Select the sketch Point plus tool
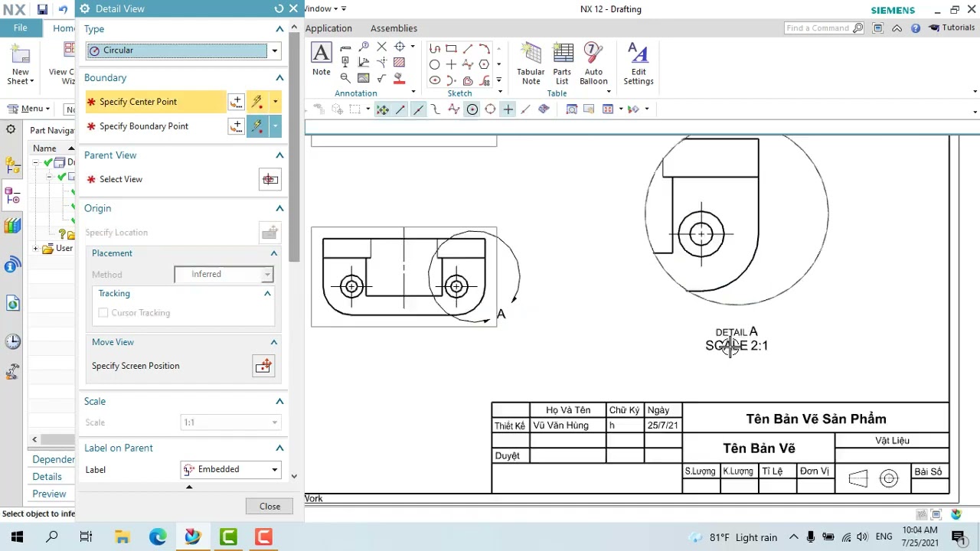The width and height of the screenshot is (980, 551). coord(451,64)
